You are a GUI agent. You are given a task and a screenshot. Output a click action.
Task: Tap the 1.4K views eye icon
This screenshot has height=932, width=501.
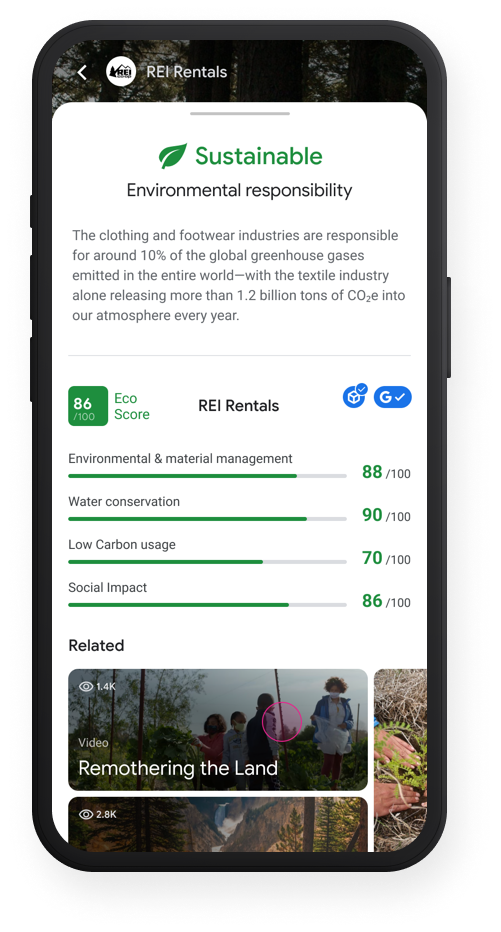point(86,687)
